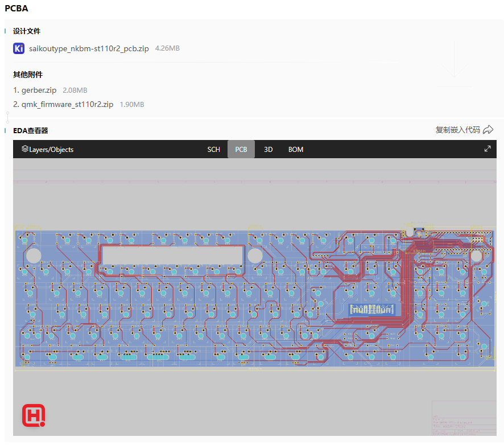Click the KiCad file type icon
The image size is (504, 445).
(19, 48)
